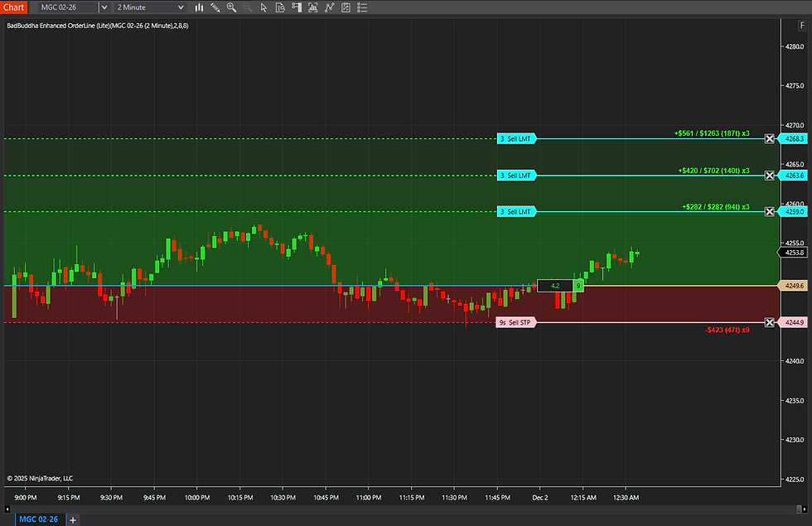Click the BadBuddha Enhanced OrderLine indicator label
Image resolution: width=812 pixels, height=526 pixels.
(x=98, y=26)
